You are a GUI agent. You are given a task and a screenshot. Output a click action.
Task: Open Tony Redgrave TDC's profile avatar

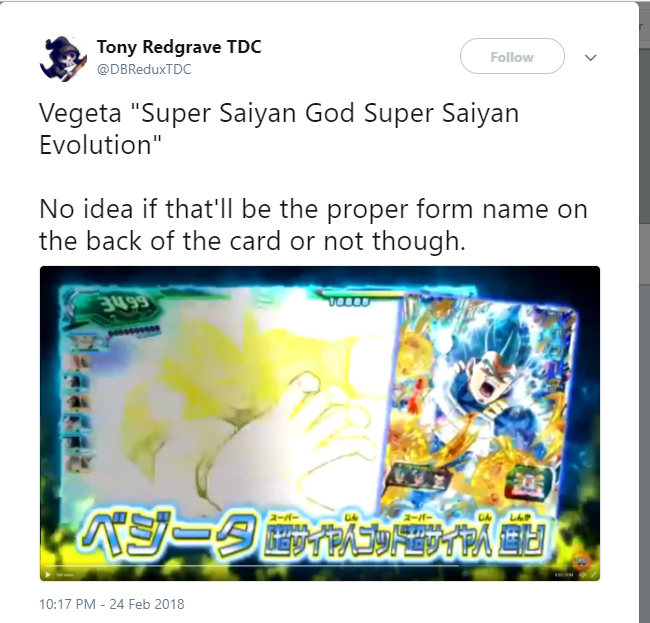click(x=63, y=58)
